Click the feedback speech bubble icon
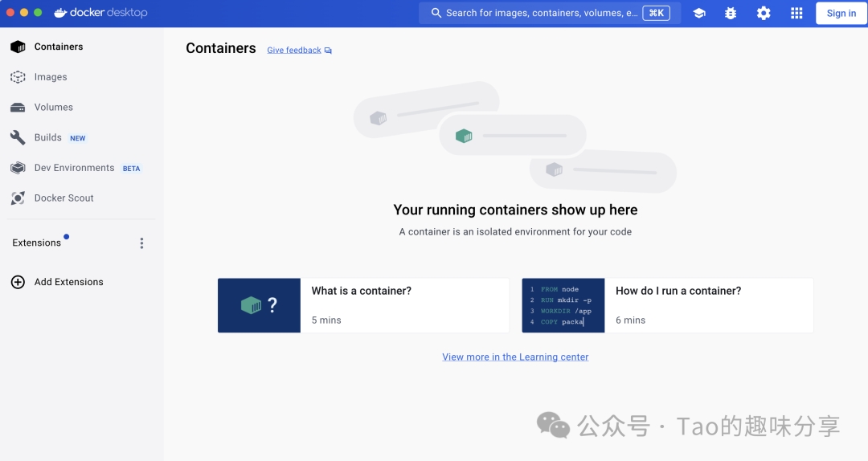This screenshot has height=461, width=868. pos(328,51)
